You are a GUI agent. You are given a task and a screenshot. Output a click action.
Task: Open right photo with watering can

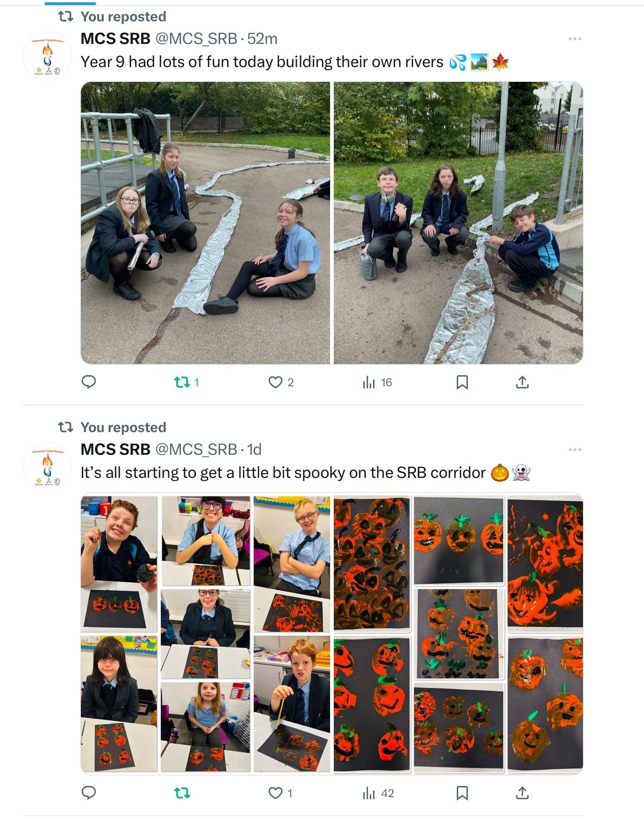458,223
